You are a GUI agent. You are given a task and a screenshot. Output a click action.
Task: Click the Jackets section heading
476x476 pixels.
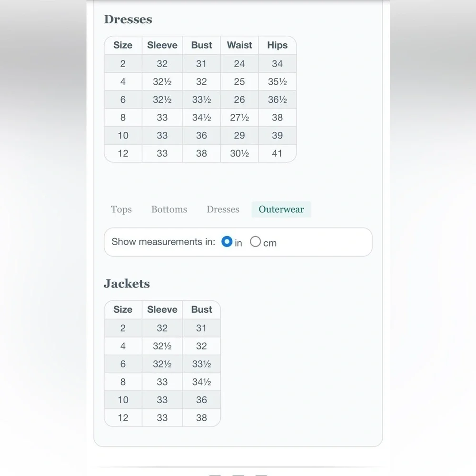[x=127, y=284]
